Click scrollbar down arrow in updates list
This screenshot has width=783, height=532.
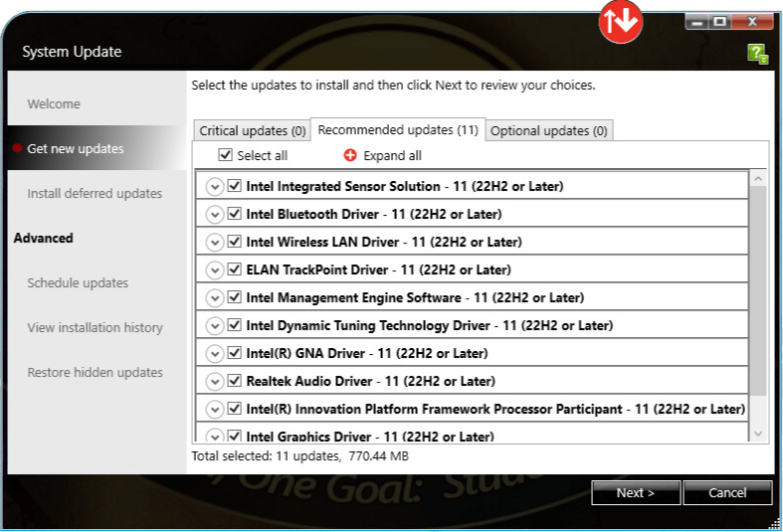(x=758, y=434)
